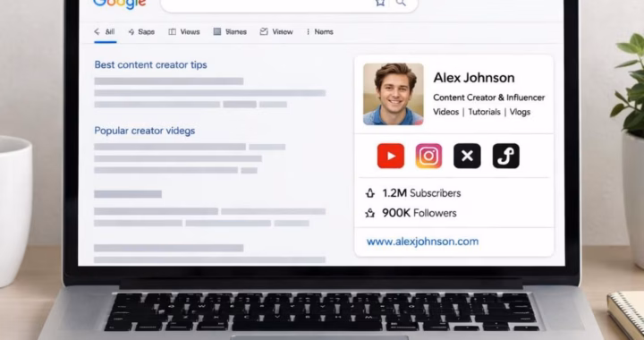Click the 1.2M Subscribers text
Viewport: 644px width, 340px height.
[421, 193]
